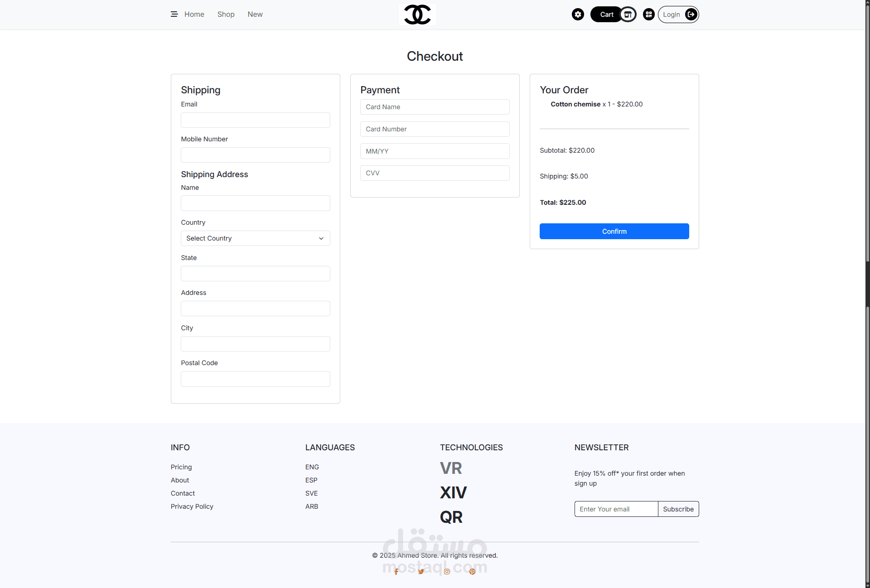The height and width of the screenshot is (588, 870).
Task: Select the ARB language link
Action: click(311, 506)
